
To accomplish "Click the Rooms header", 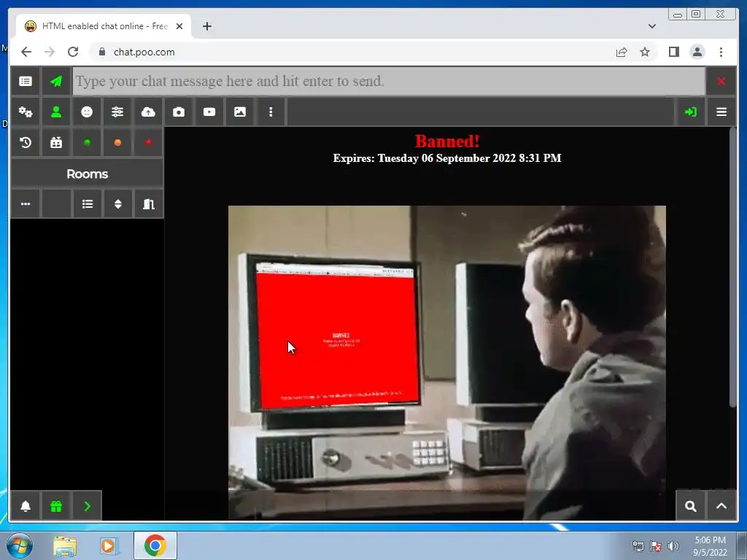I will (x=88, y=174).
